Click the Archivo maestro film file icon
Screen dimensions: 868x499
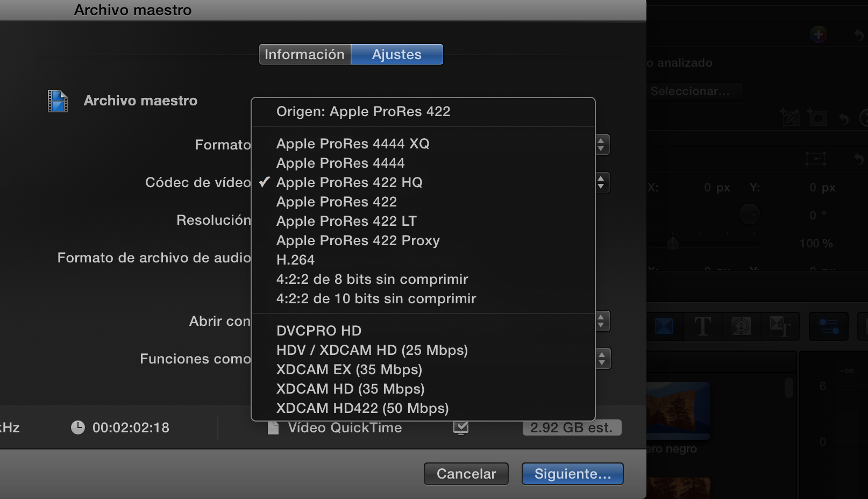coord(58,101)
